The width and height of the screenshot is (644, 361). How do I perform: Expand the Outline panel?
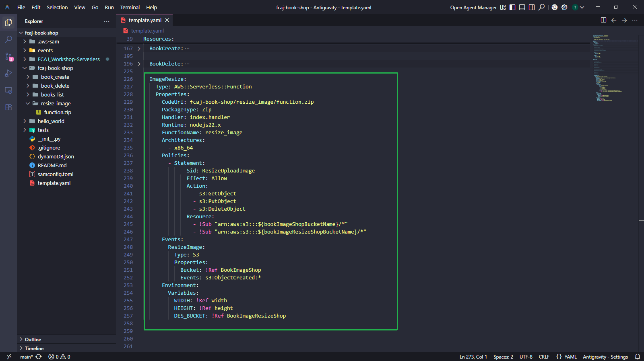click(x=66, y=340)
